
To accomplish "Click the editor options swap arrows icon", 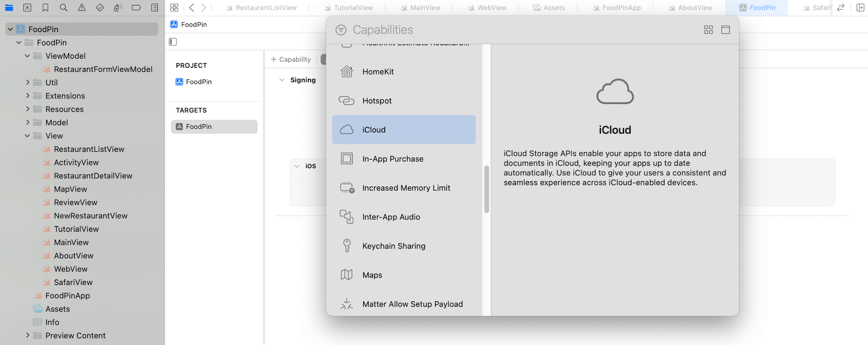I will (x=841, y=8).
